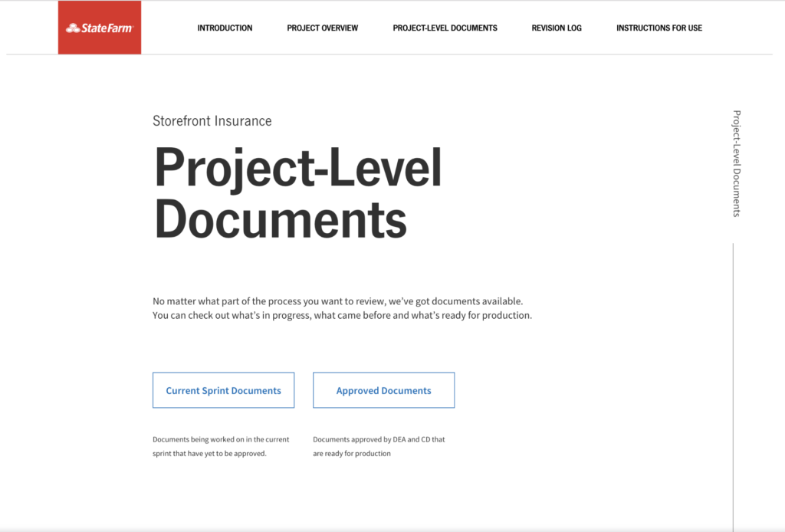Open the Revision Log page
This screenshot has height=532, width=785.
(557, 28)
